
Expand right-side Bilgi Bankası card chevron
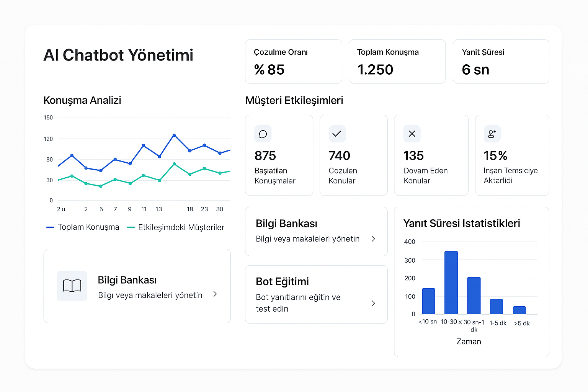click(373, 239)
